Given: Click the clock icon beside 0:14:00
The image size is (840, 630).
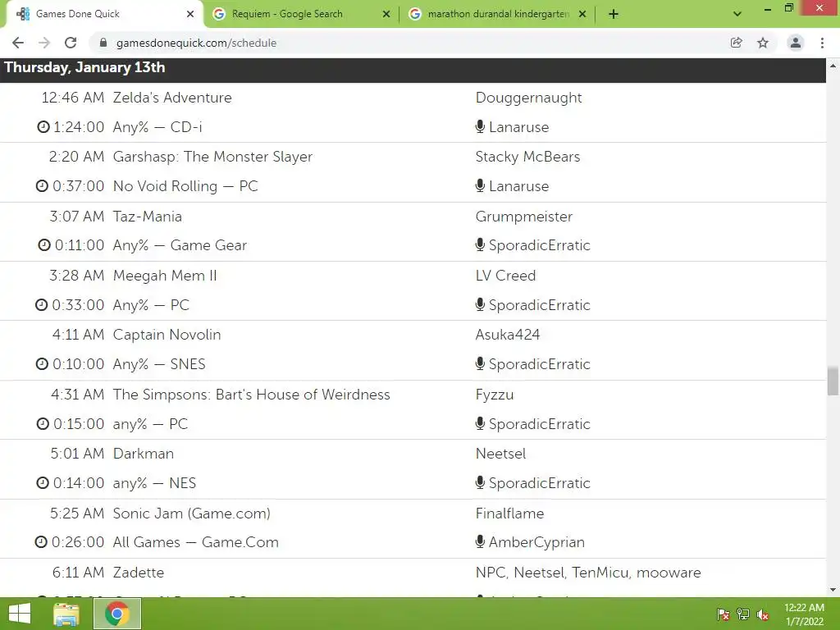Looking at the screenshot, I should (x=43, y=482).
